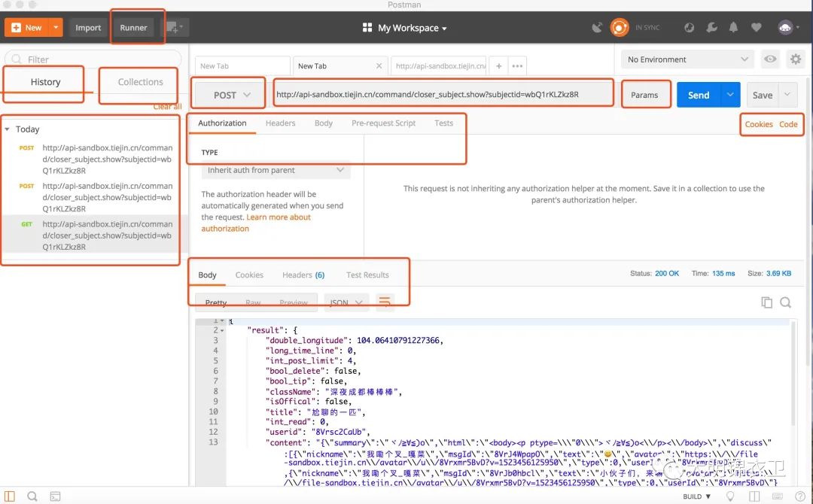
Task: Open new window icon in toolbar
Action: (175, 27)
